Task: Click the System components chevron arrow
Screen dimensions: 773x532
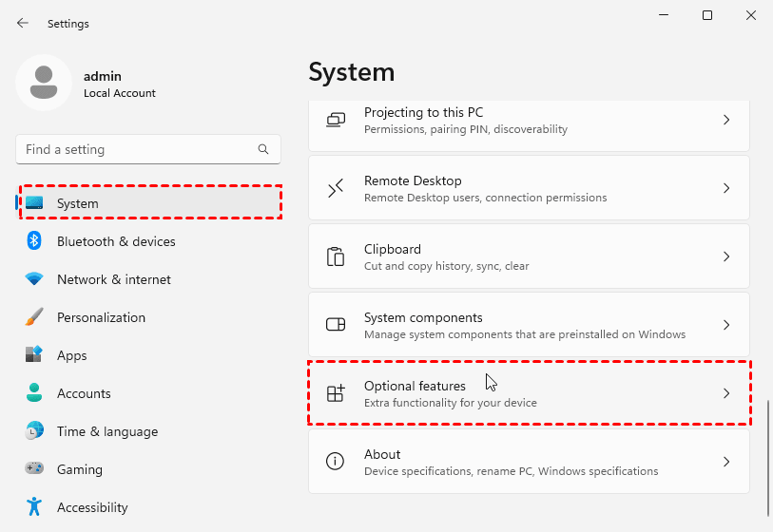Action: tap(726, 325)
